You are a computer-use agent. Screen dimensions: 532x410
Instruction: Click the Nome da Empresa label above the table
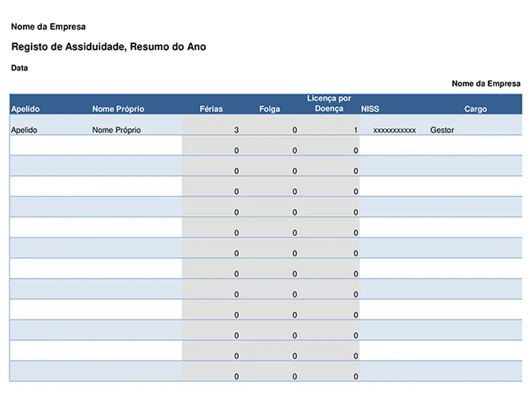[485, 83]
